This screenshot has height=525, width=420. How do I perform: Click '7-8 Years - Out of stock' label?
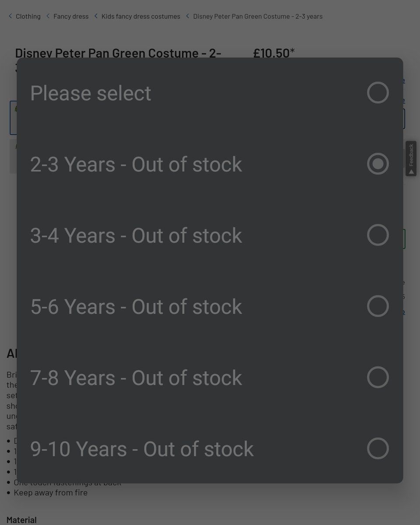(136, 378)
